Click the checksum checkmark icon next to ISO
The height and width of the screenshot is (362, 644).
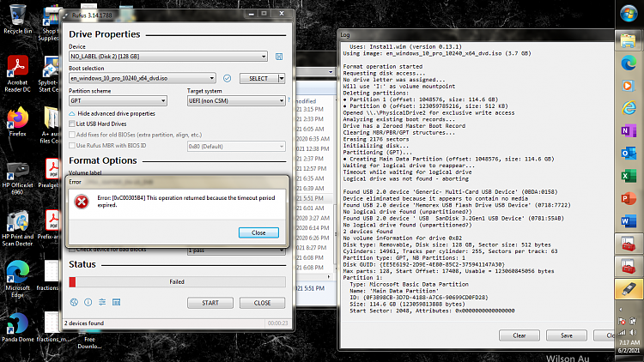228,78
